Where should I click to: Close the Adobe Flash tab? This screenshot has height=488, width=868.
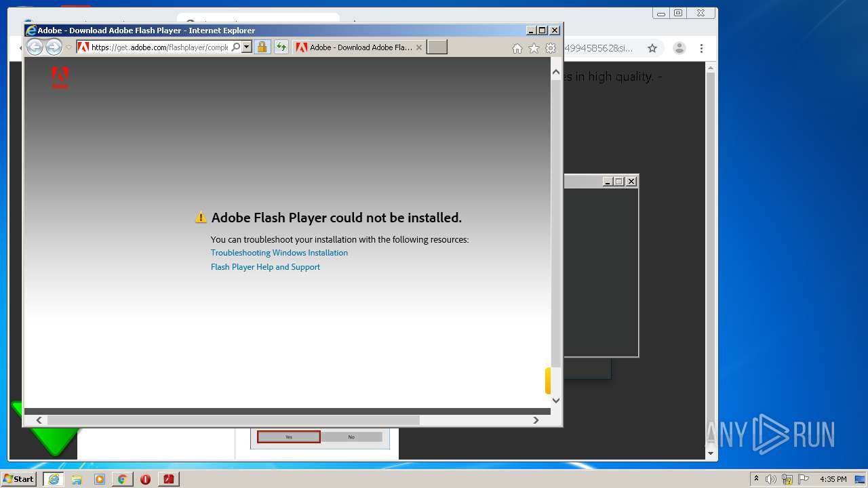point(419,47)
